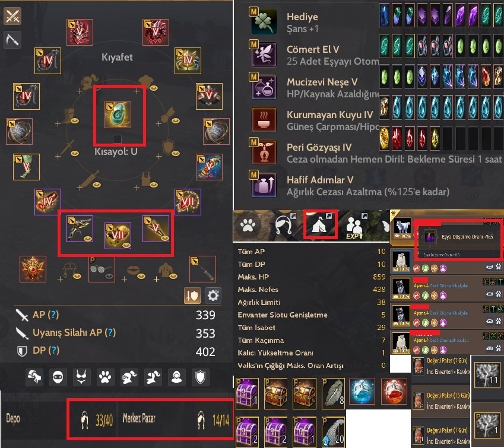Image resolution: width=504 pixels, height=448 pixels.
Task: Select the crossed swords combat gear icon
Action: click(x=12, y=16)
